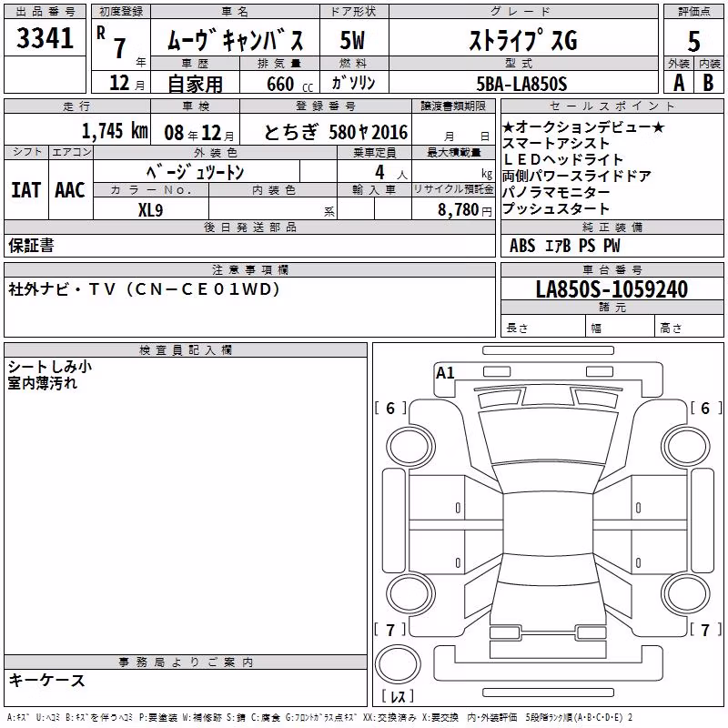
Task: Click the roof panel on car diagram
Action: pyautogui.click(x=548, y=525)
